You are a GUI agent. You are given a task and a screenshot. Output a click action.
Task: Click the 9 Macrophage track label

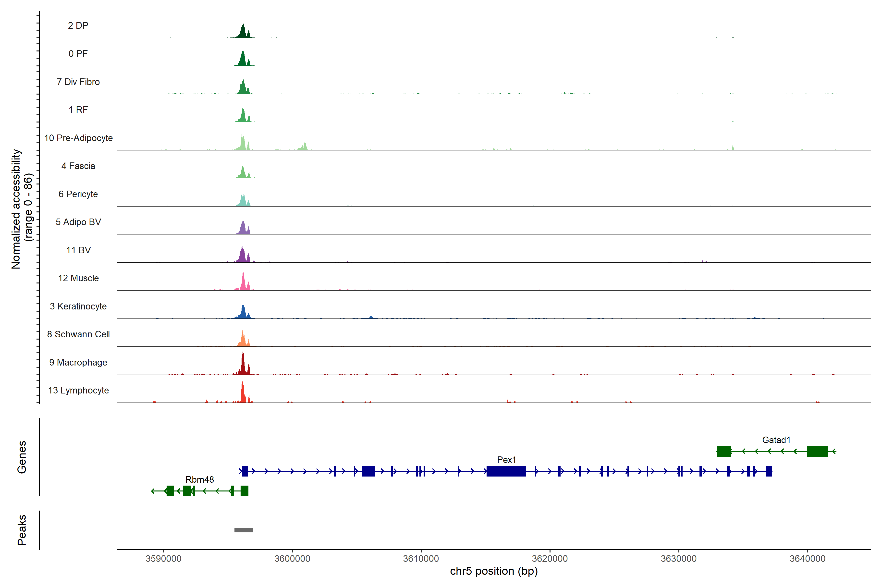coord(78,362)
